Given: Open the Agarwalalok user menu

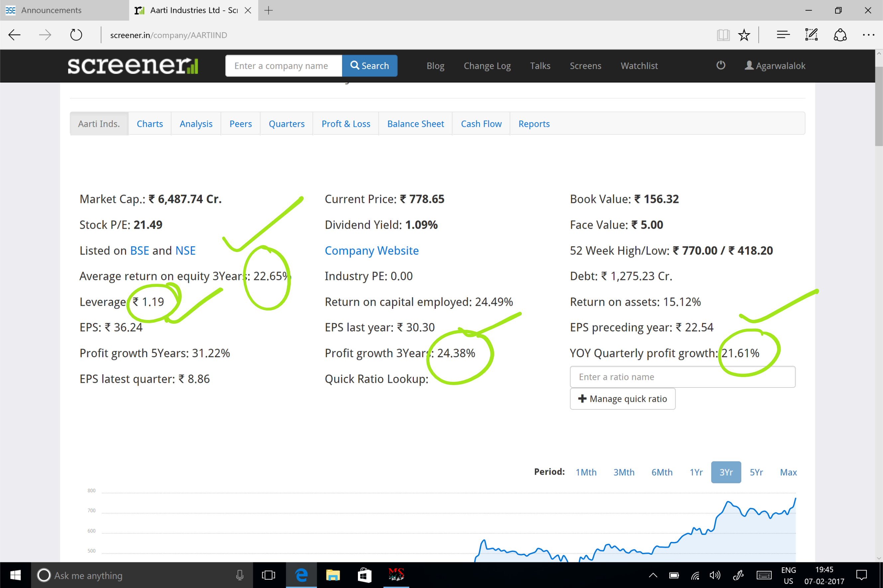Looking at the screenshot, I should 775,66.
